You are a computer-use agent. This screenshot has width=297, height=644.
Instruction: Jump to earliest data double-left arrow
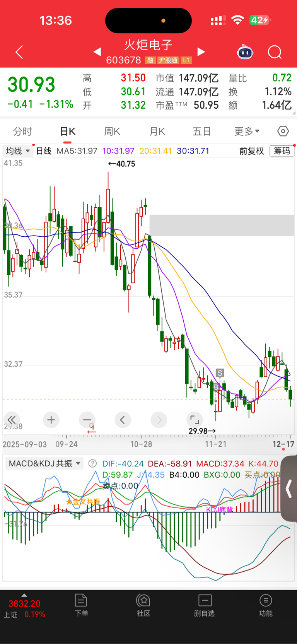click(x=12, y=420)
